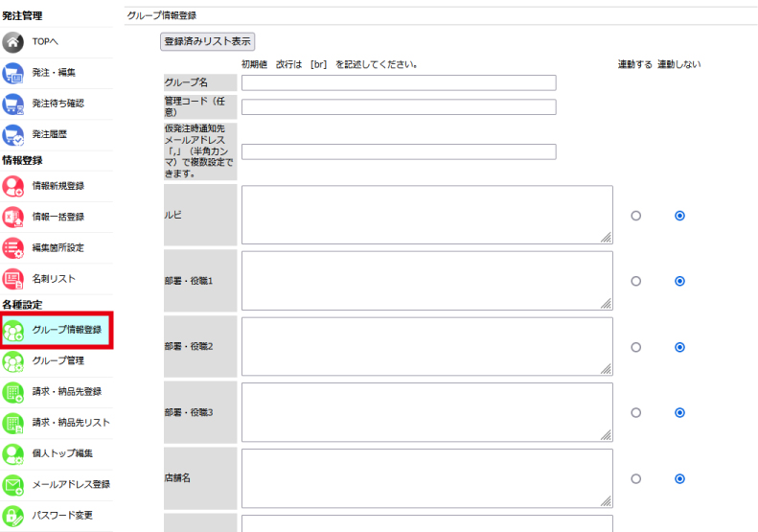The image size is (758, 532).
Task: Open メールアドレス登録 envelope icon
Action: 13,484
